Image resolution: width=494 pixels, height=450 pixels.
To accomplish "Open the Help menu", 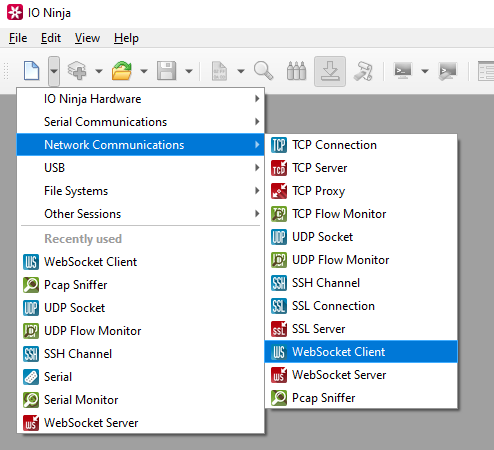I will 126,38.
